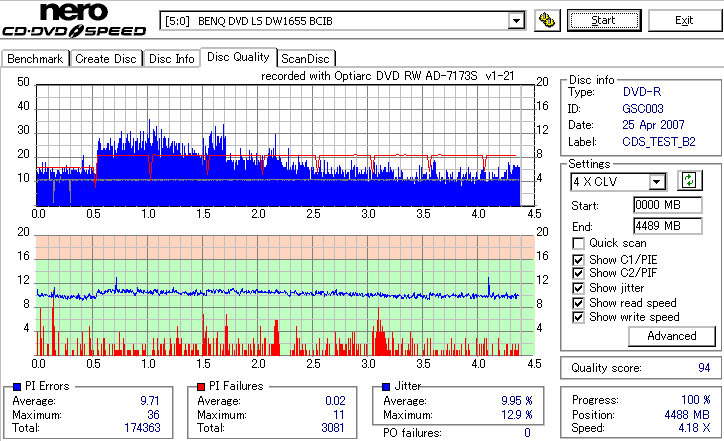Open the Create Disc tab
724x441 pixels.
point(106,59)
